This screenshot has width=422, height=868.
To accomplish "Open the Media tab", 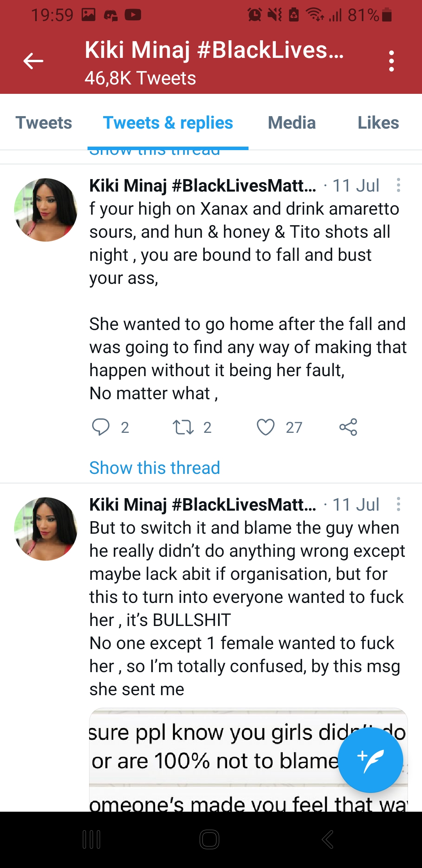I will [x=292, y=123].
